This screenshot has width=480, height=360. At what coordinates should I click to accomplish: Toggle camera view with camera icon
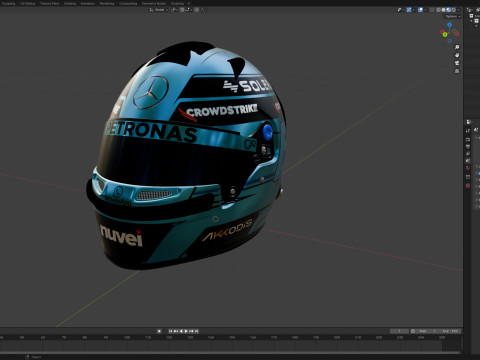pyautogui.click(x=457, y=63)
